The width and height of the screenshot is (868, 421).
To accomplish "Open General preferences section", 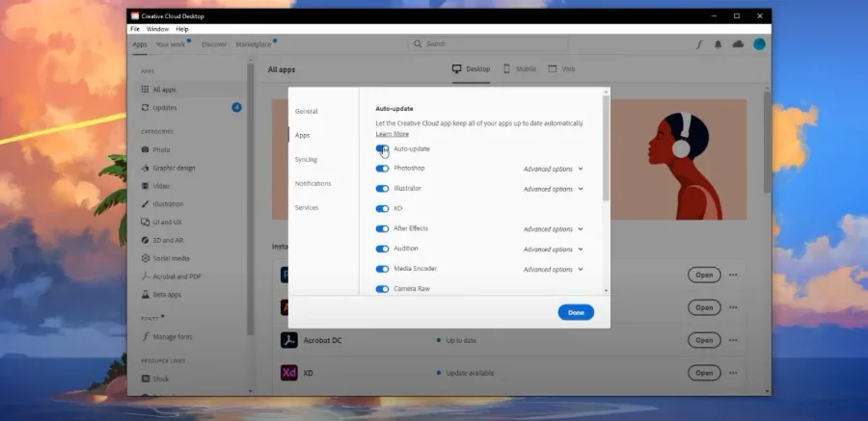I will [306, 111].
